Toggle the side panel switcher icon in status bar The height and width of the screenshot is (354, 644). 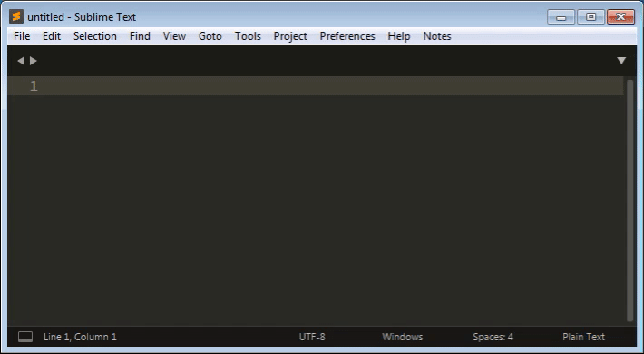click(25, 337)
